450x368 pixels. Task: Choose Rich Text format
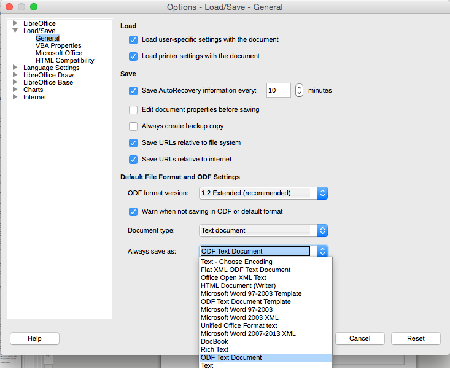(266, 349)
